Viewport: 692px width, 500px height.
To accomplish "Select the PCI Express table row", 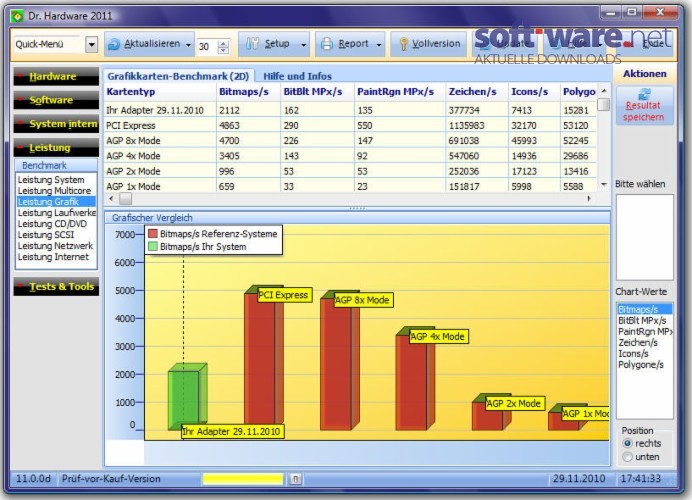I will click(350, 126).
